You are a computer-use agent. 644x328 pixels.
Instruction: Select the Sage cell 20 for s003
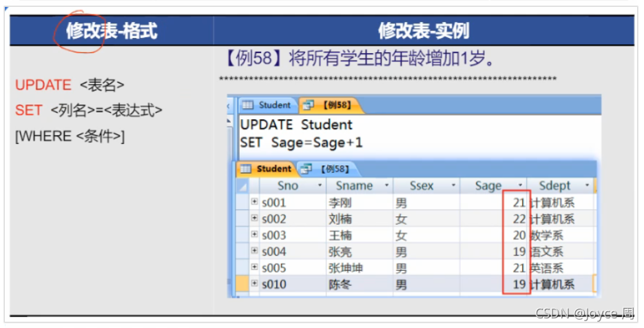pos(493,236)
